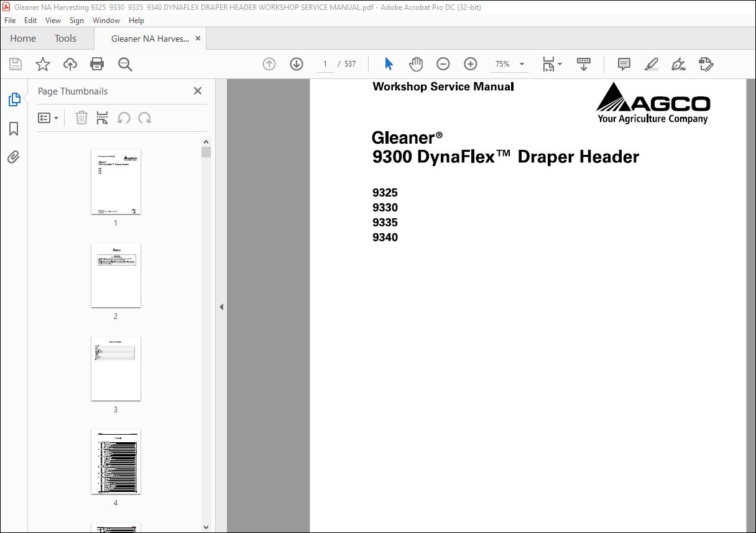Select the Highlight text tool
This screenshot has width=756, height=533.
tap(651, 64)
